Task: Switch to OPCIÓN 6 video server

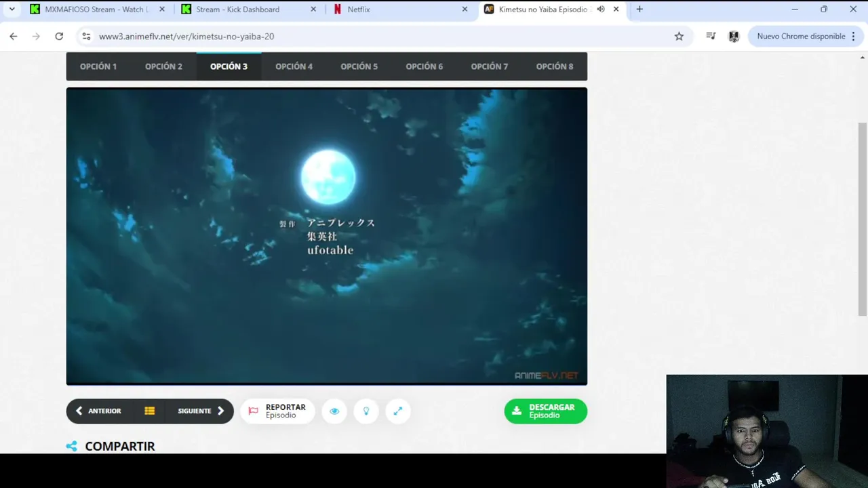Action: [424, 66]
